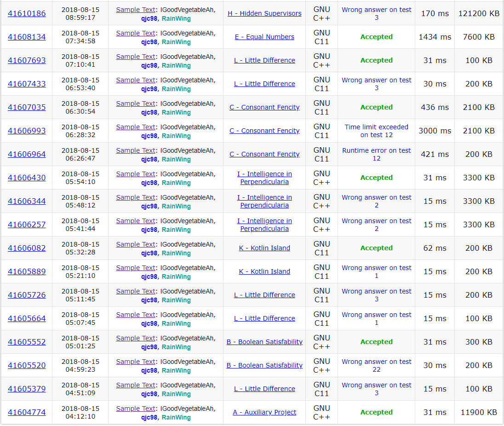504x426 pixels.
Task: Open problem B - Boolean Satisfability, accepted row
Action: pyautogui.click(x=264, y=342)
